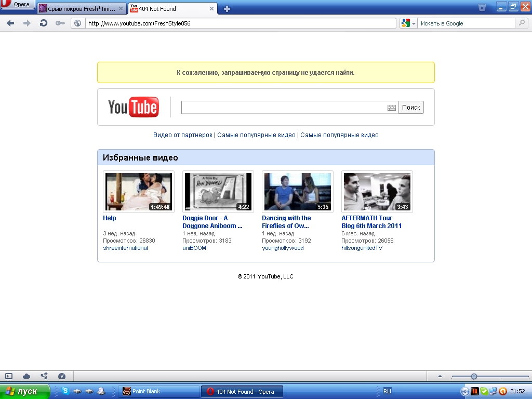Reload the current page
Image resolution: width=532 pixels, height=399 pixels.
pos(44,23)
